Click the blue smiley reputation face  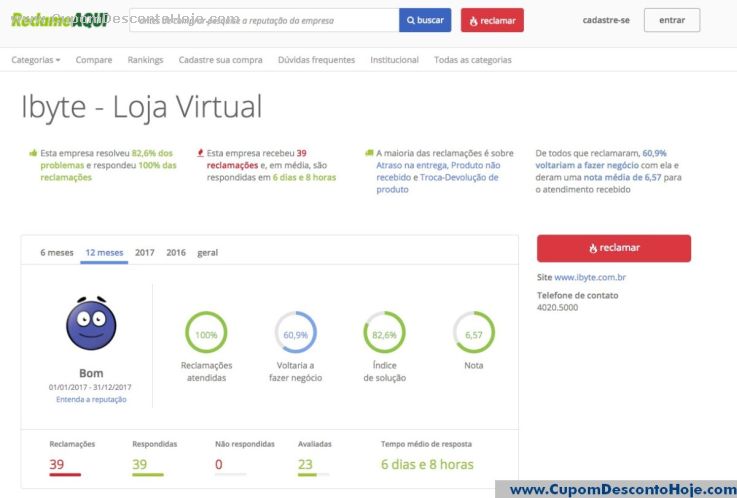point(91,323)
